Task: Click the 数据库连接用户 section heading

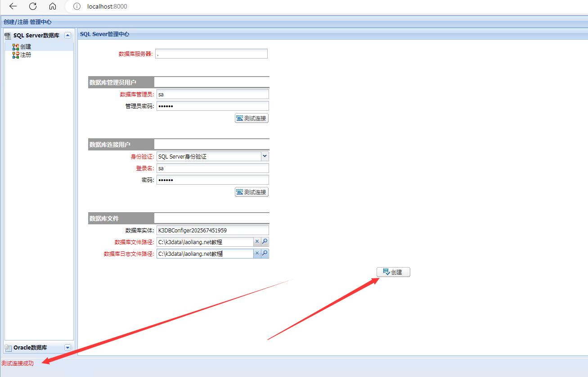Action: (x=110, y=145)
